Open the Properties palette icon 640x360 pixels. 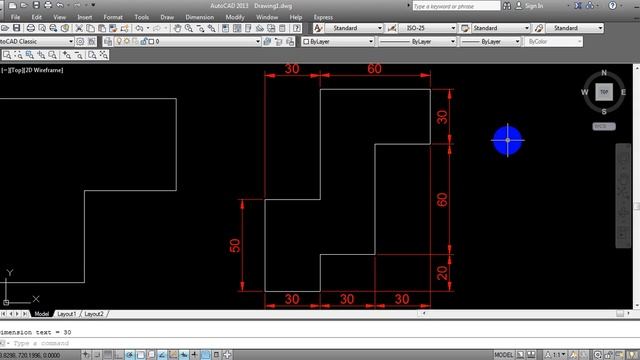[x=225, y=28]
